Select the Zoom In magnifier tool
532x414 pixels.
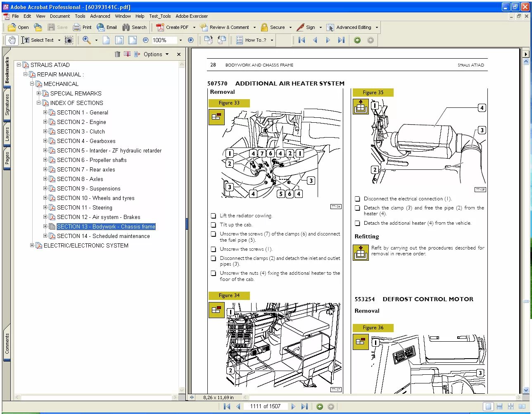pos(87,40)
